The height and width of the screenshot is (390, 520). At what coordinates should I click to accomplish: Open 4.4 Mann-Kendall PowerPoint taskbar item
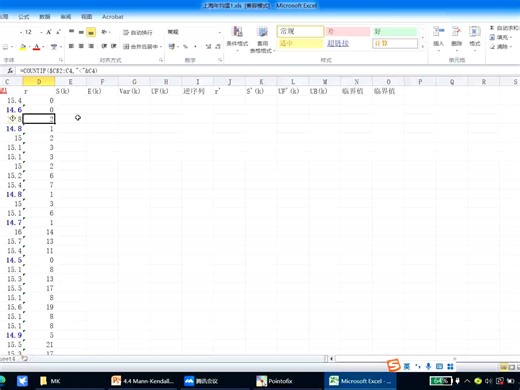(143, 381)
